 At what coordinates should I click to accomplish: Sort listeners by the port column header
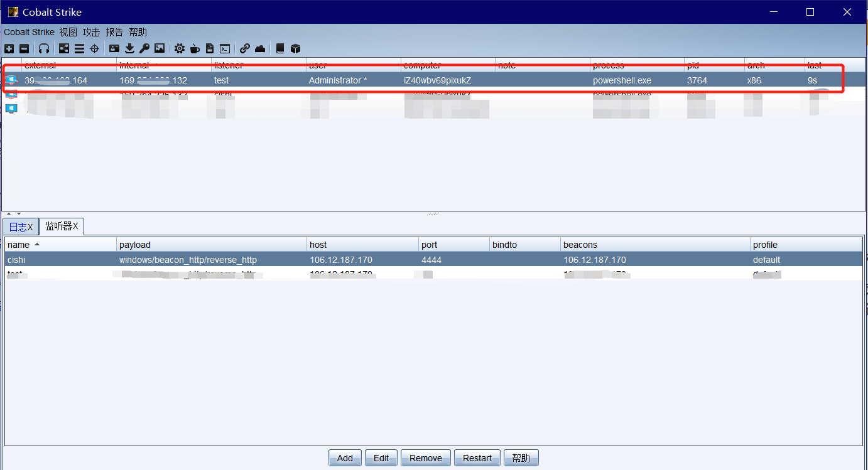pyautogui.click(x=453, y=245)
